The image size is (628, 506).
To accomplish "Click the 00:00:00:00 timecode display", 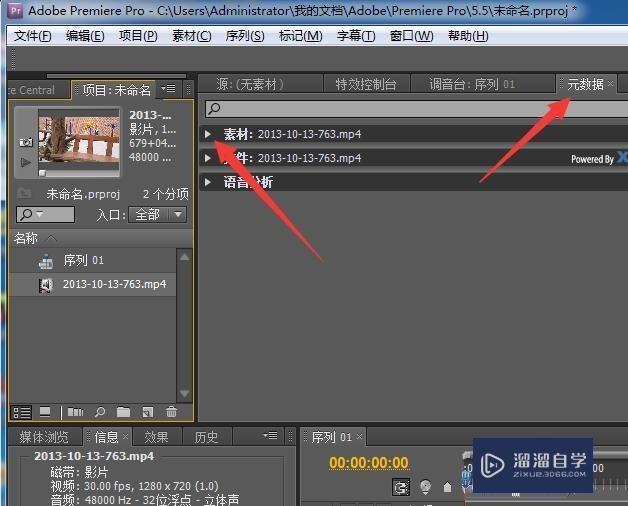I will pyautogui.click(x=368, y=463).
